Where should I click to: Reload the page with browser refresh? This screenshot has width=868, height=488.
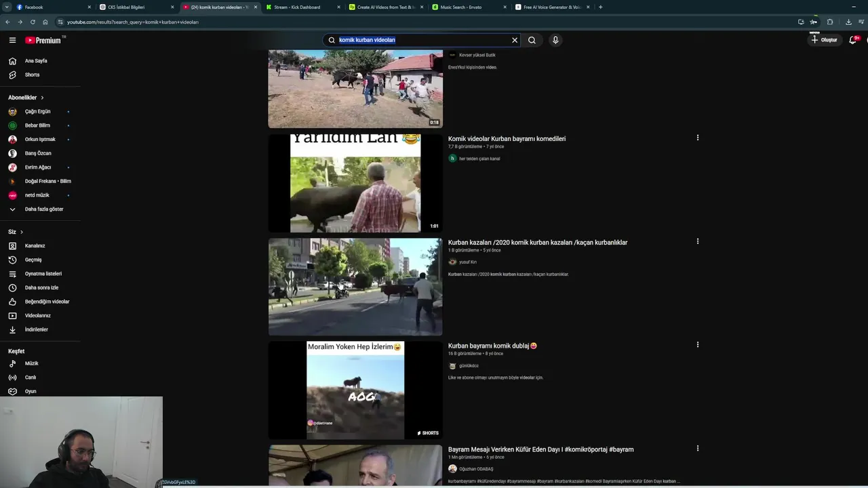(33, 22)
